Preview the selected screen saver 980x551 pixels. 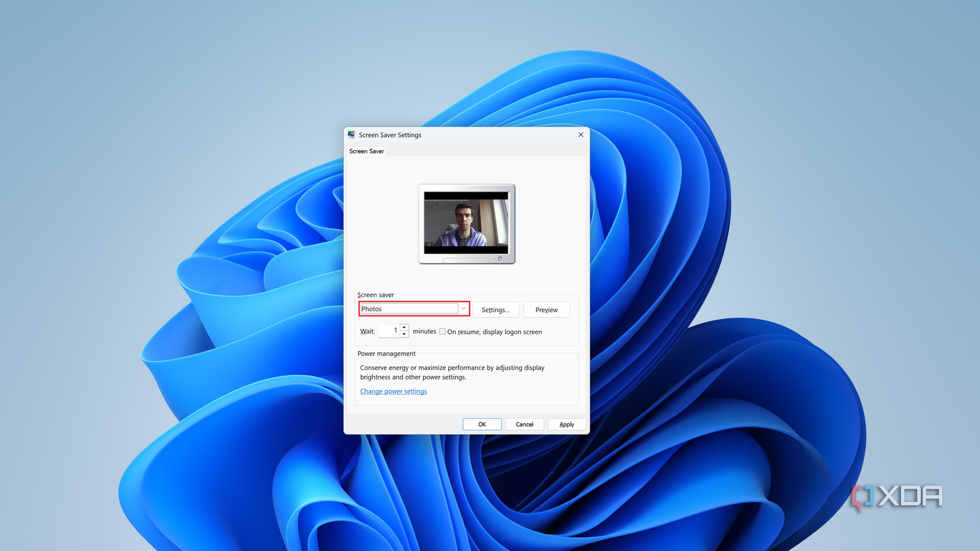coord(546,309)
